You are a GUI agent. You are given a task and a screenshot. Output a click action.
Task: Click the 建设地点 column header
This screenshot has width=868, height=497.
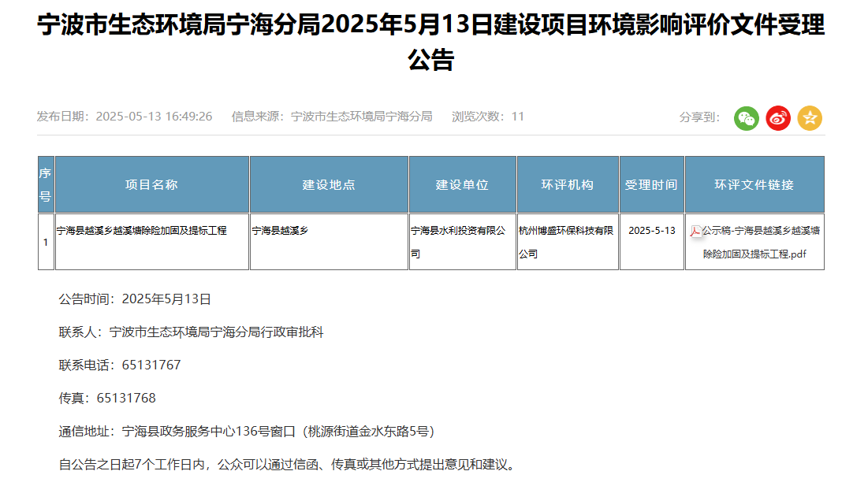(x=329, y=184)
